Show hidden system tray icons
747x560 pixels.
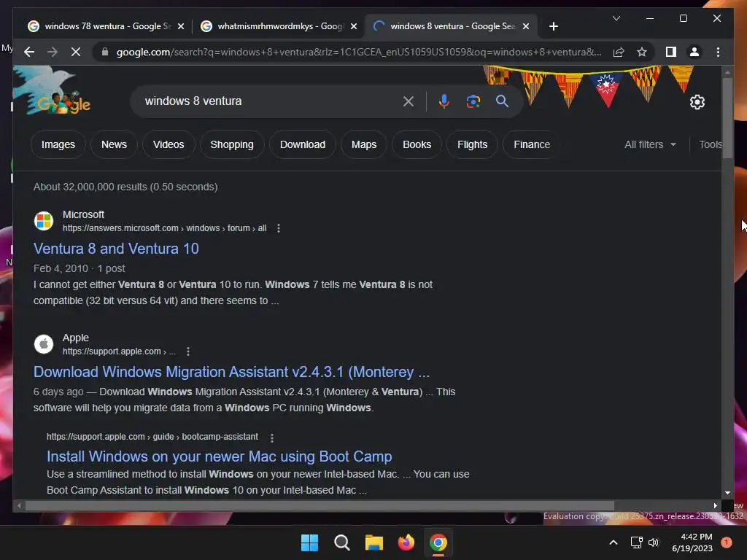614,542
